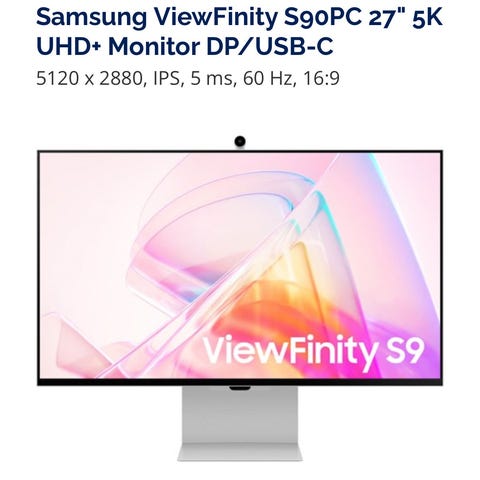Click the 60 Hz refresh rate text
This screenshot has width=480, height=480.
(269, 79)
